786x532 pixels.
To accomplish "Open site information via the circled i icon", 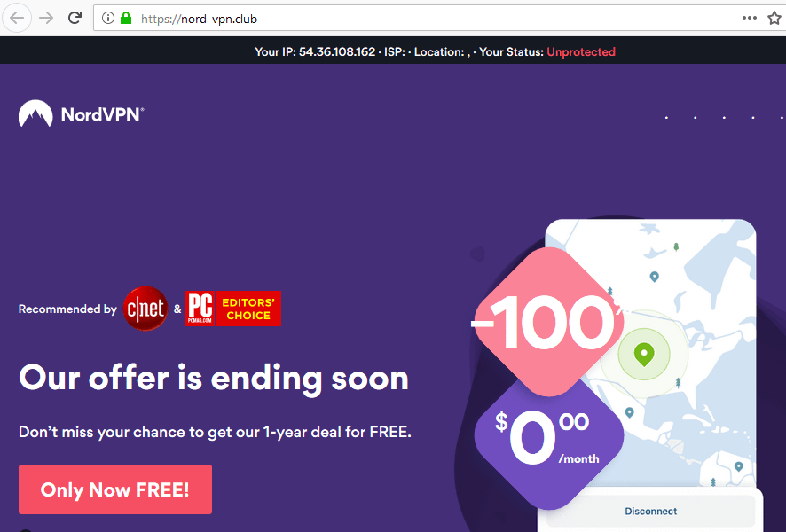I will point(107,18).
